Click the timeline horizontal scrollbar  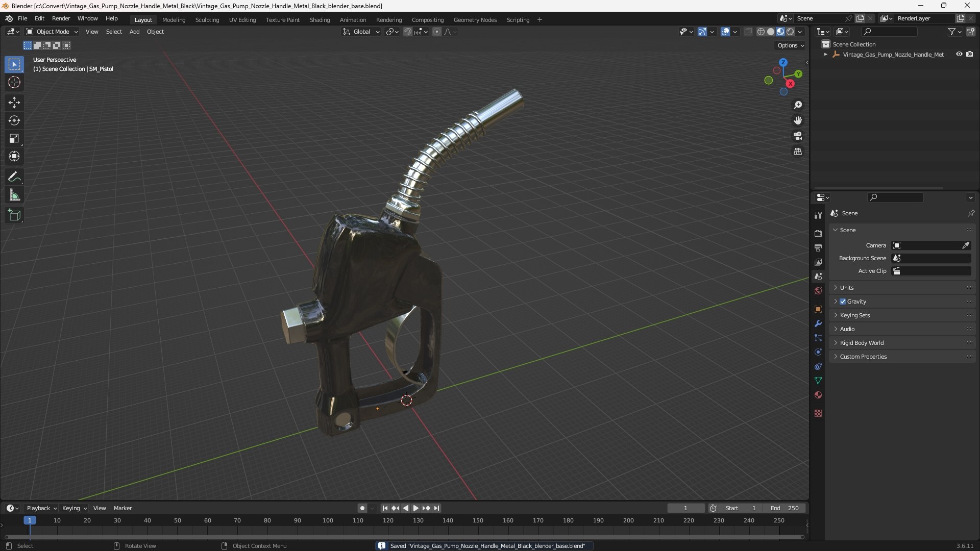(x=404, y=537)
